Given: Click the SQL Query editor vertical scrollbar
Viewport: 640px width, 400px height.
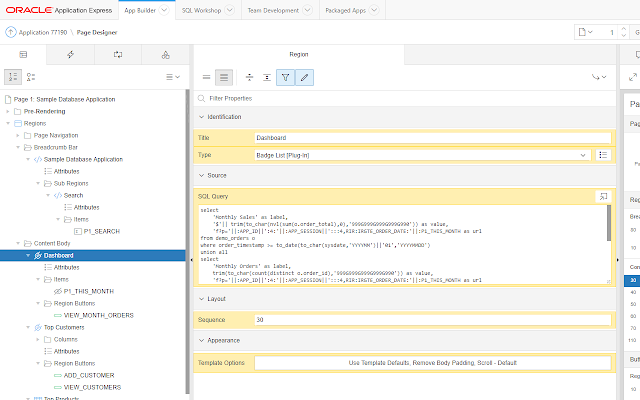Looking at the screenshot, I should pyautogui.click(x=609, y=244).
